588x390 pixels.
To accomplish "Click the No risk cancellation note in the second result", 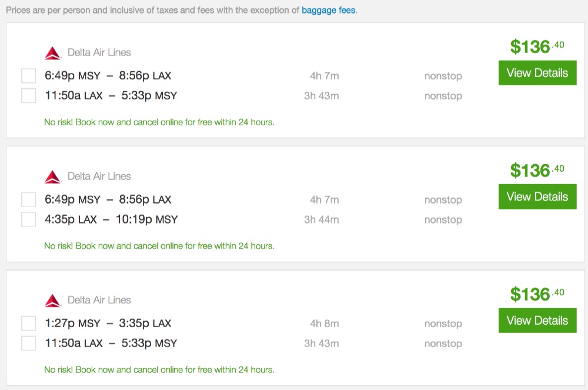I will click(159, 246).
